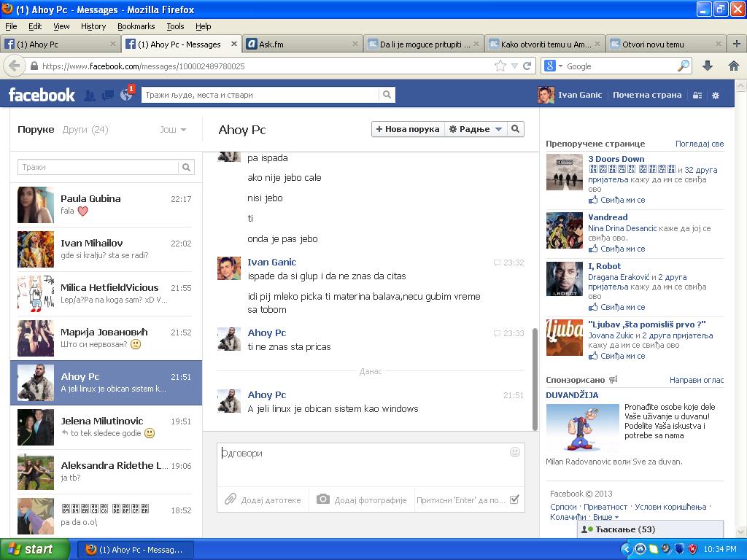Screen dimensions: 747x560
Task: Click red shield tray icon
Action: 692,549
